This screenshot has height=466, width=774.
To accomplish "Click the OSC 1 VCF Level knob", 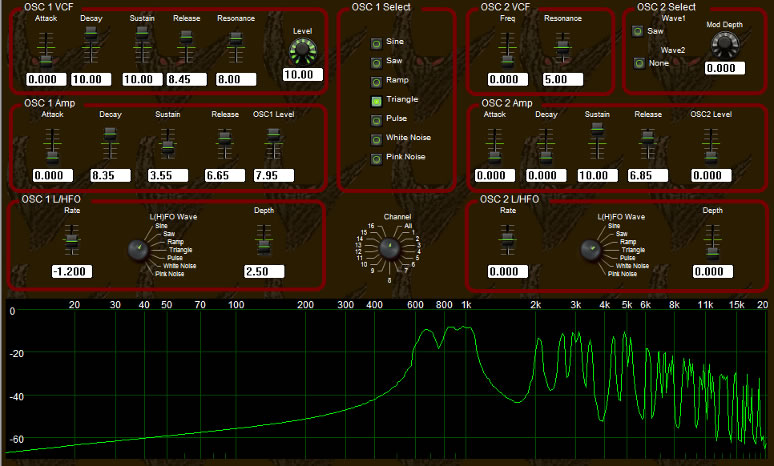I will (303, 51).
